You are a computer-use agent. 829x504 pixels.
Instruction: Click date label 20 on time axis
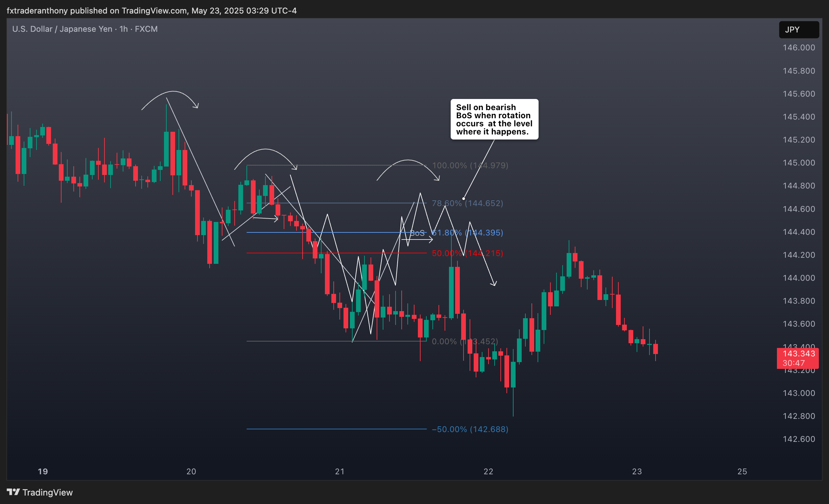[x=191, y=472]
